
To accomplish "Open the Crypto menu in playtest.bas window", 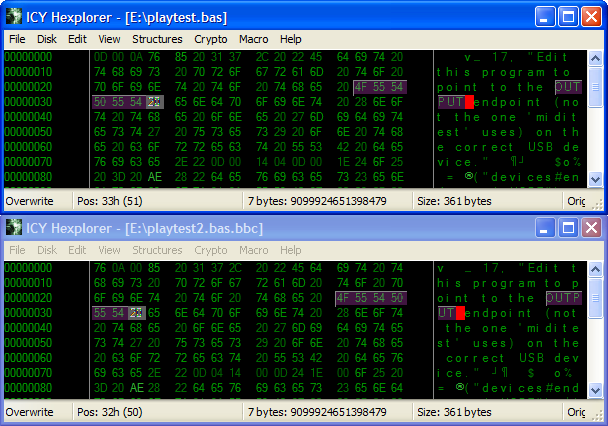I will point(211,39).
